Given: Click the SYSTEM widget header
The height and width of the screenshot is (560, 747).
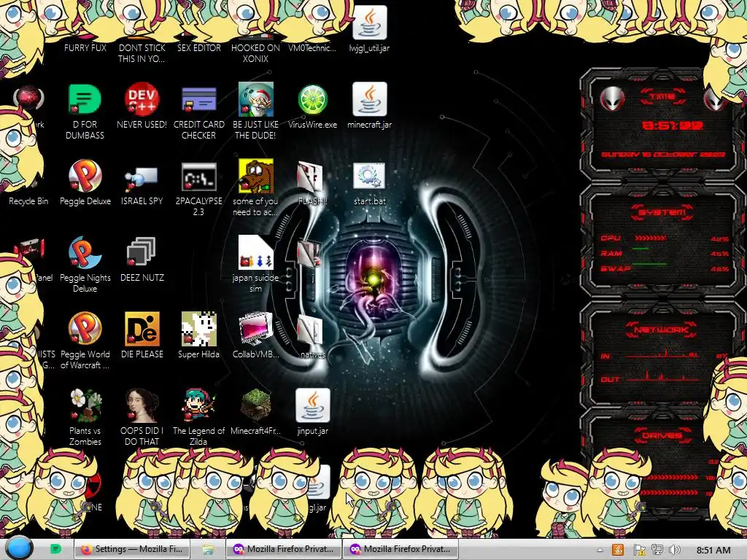Looking at the screenshot, I should (x=662, y=212).
